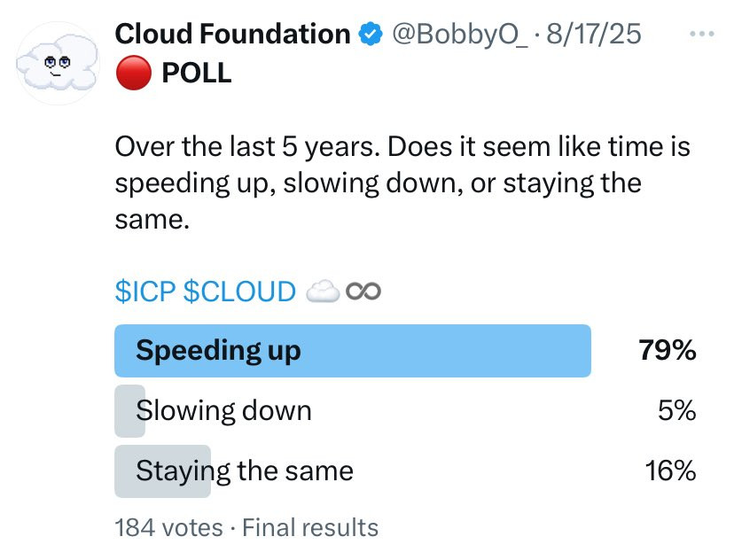Open the Cloud Foundation profile name
Image resolution: width=734 pixels, height=560 pixels.
pyautogui.click(x=232, y=35)
